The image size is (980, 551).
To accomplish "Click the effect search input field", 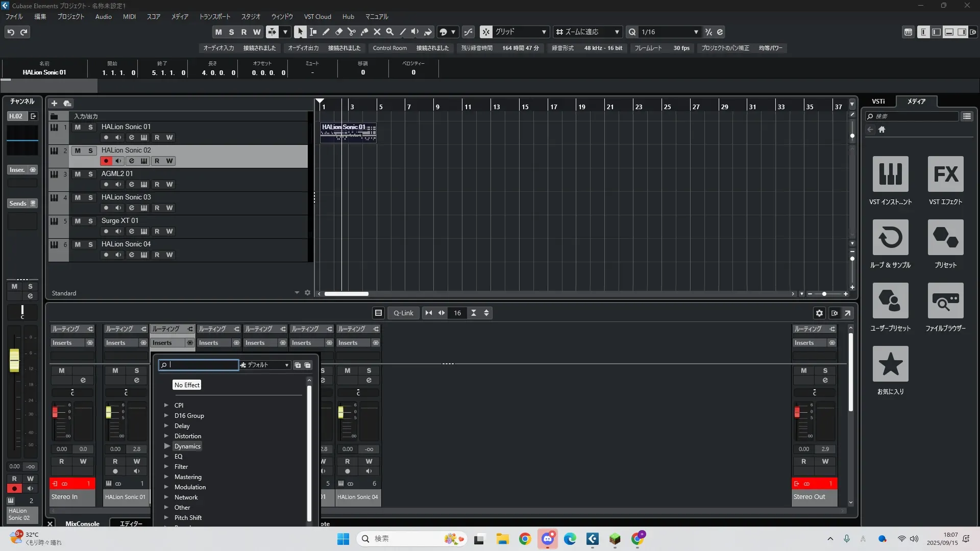I will pyautogui.click(x=202, y=365).
